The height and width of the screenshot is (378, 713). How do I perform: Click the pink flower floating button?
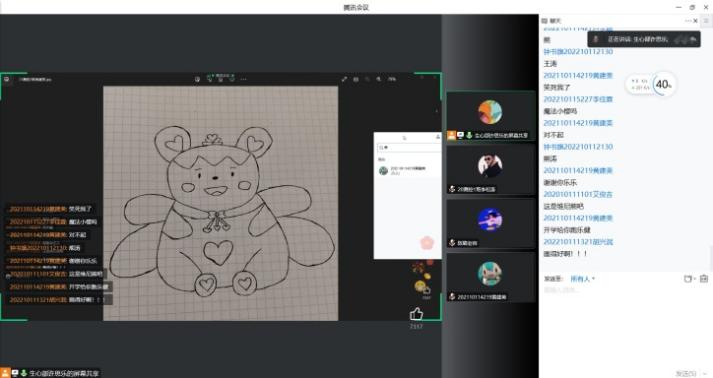(x=427, y=243)
